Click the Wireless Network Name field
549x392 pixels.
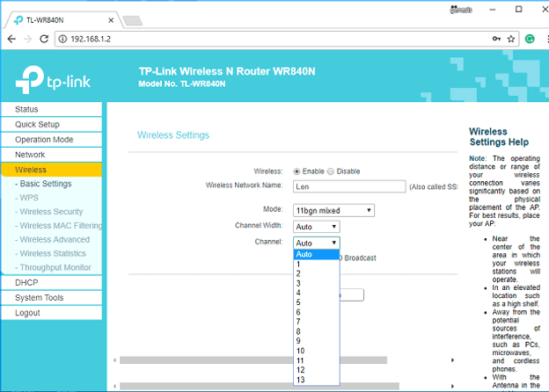[x=349, y=186]
